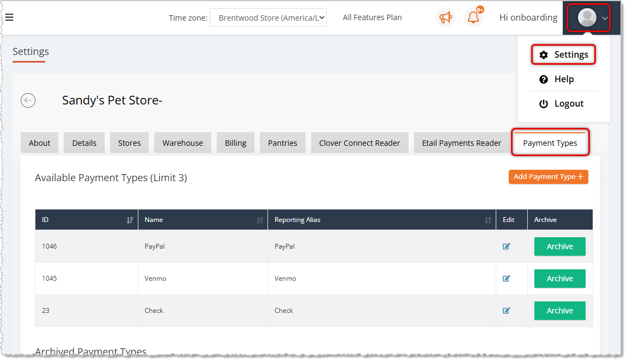
Task: Click the gear icon beside Settings
Action: (x=544, y=55)
